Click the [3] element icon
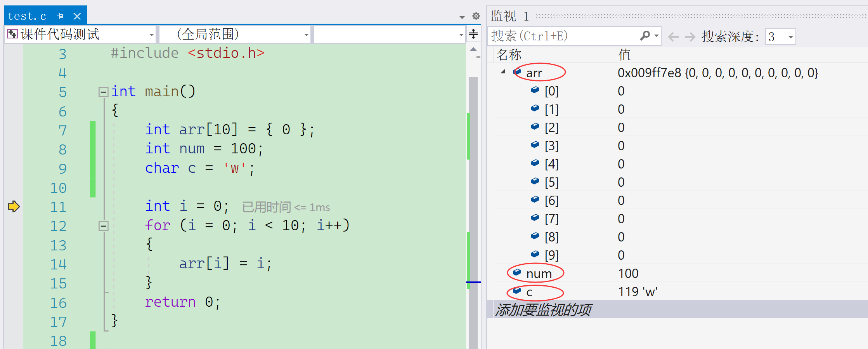 click(x=535, y=145)
